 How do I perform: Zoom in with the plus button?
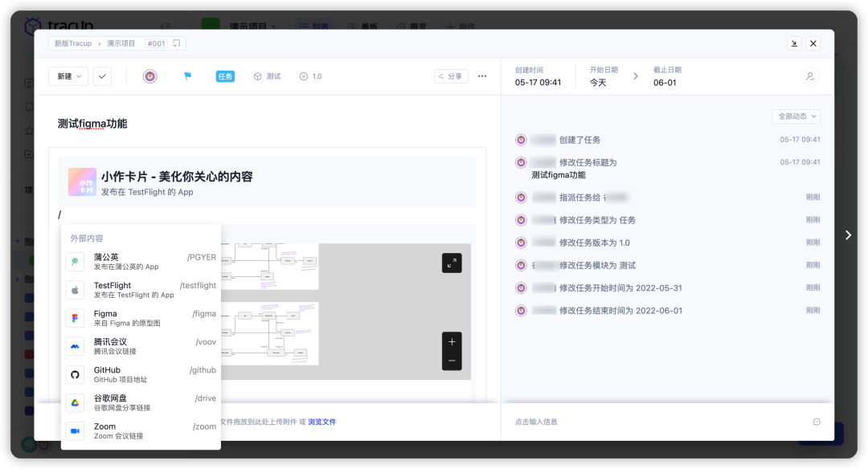click(452, 341)
